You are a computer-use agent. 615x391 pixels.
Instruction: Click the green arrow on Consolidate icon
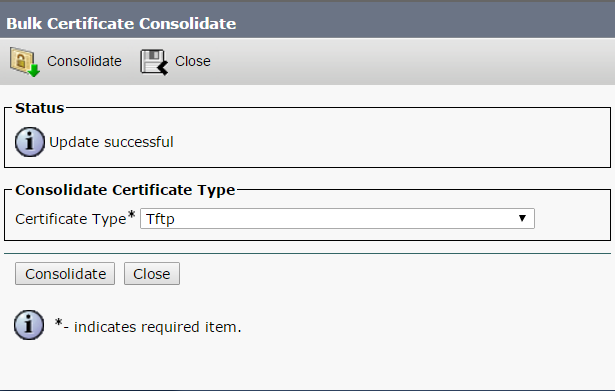pos(34,71)
